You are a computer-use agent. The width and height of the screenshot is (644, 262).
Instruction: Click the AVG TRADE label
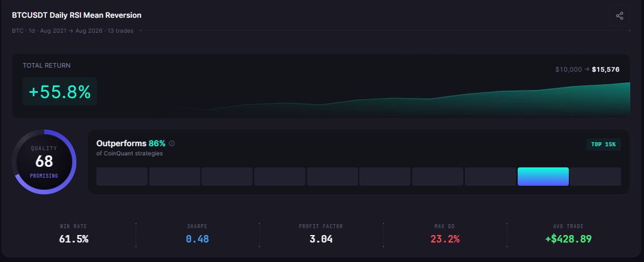568,226
